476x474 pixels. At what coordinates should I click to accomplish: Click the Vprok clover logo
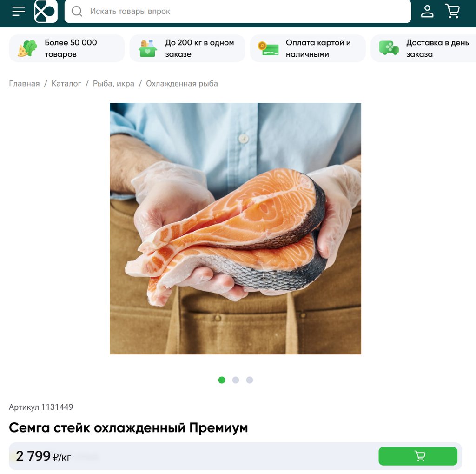point(46,11)
